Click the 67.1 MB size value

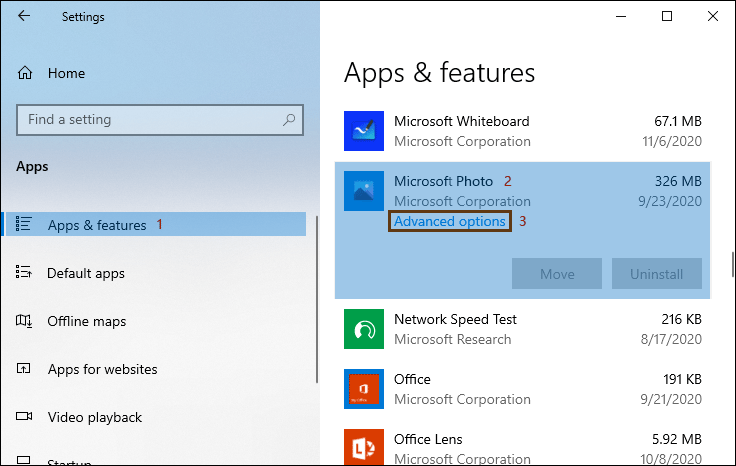[x=678, y=122]
